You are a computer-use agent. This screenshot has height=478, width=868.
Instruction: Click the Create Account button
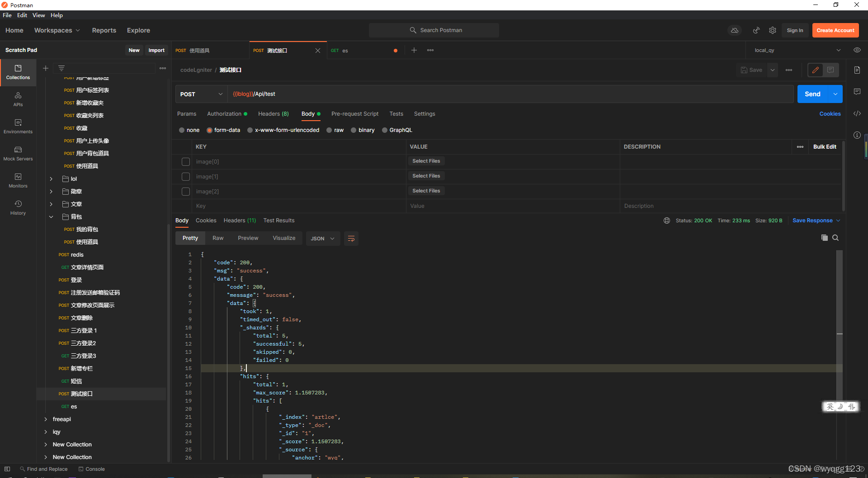(835, 30)
